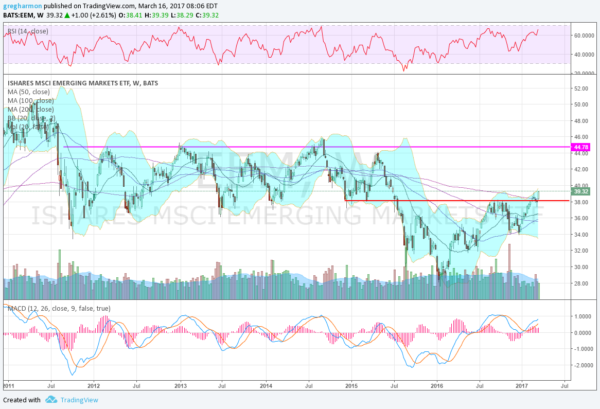Click the -1.0000 MACD axis value

[x=584, y=349]
